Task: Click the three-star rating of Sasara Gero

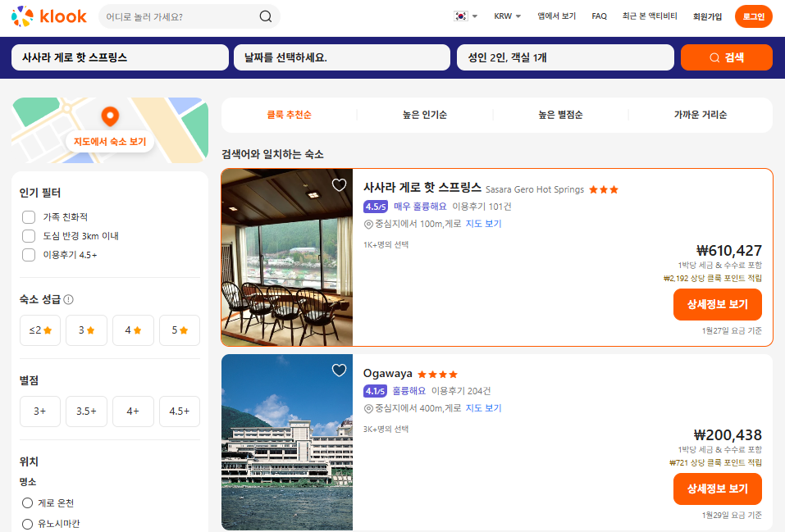Action: tap(604, 189)
